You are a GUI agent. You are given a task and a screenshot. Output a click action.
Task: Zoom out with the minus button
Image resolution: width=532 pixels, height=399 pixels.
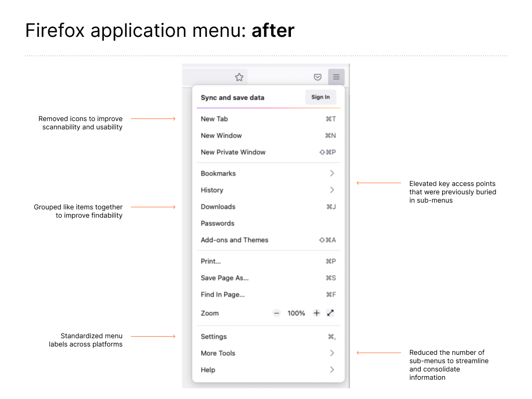[276, 313]
